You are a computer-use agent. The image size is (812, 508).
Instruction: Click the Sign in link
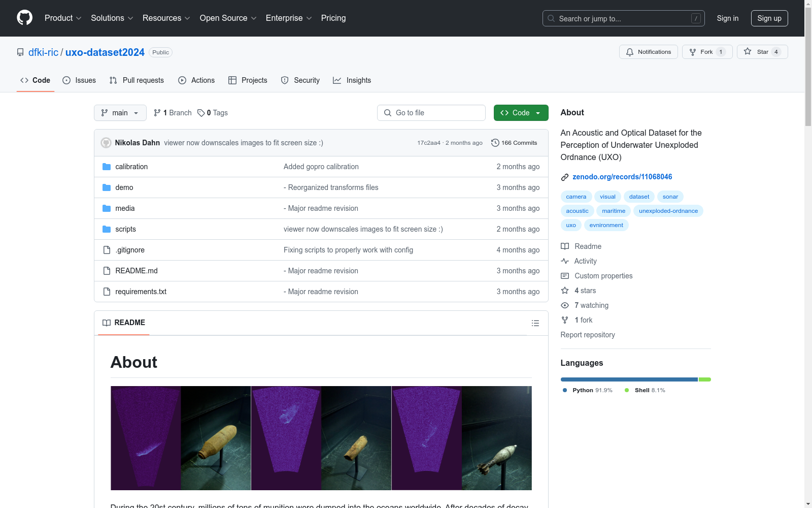coord(727,18)
